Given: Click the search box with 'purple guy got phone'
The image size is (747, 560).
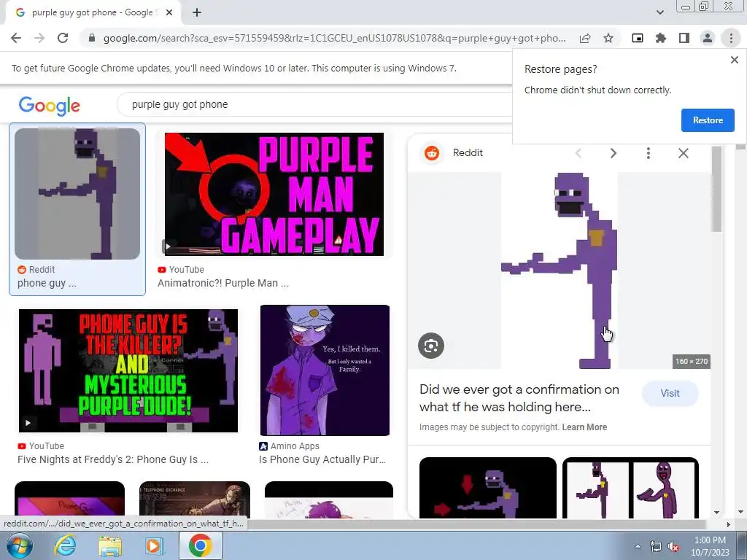Looking at the screenshot, I should point(314,104).
